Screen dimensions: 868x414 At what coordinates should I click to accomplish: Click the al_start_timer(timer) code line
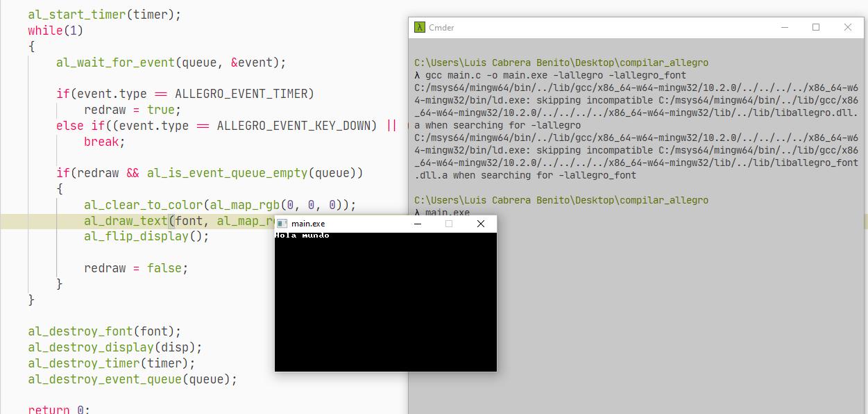[x=105, y=15]
